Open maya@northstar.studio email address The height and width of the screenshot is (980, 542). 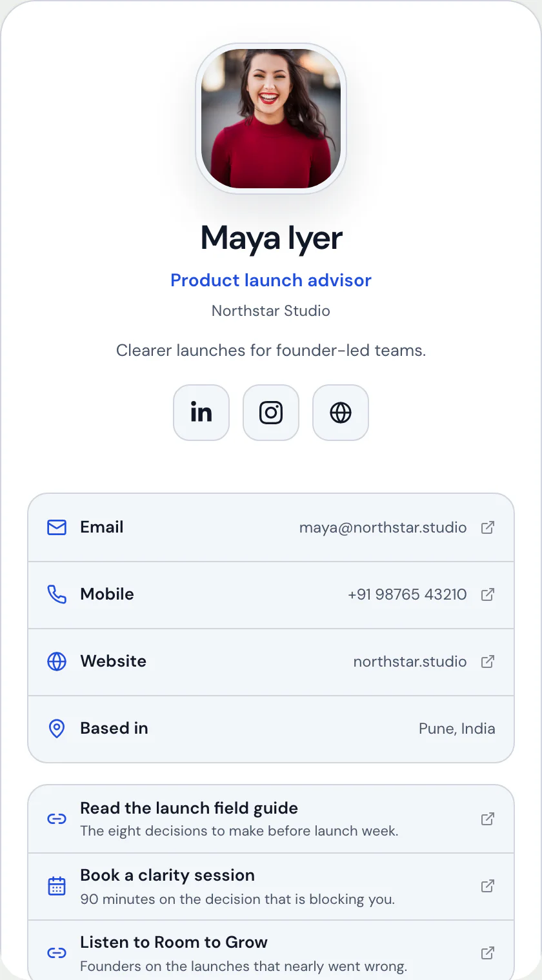[x=383, y=527]
